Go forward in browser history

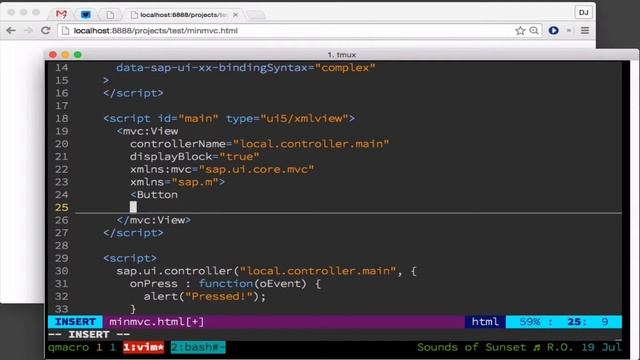[28, 31]
